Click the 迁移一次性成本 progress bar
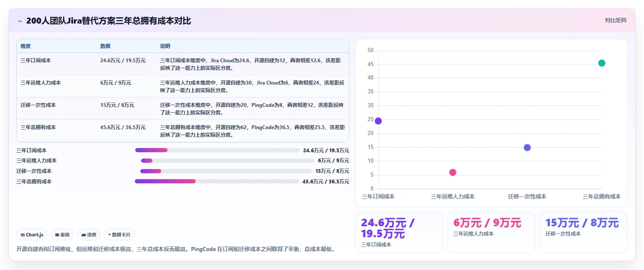The width and height of the screenshot is (644, 270). pos(226,171)
